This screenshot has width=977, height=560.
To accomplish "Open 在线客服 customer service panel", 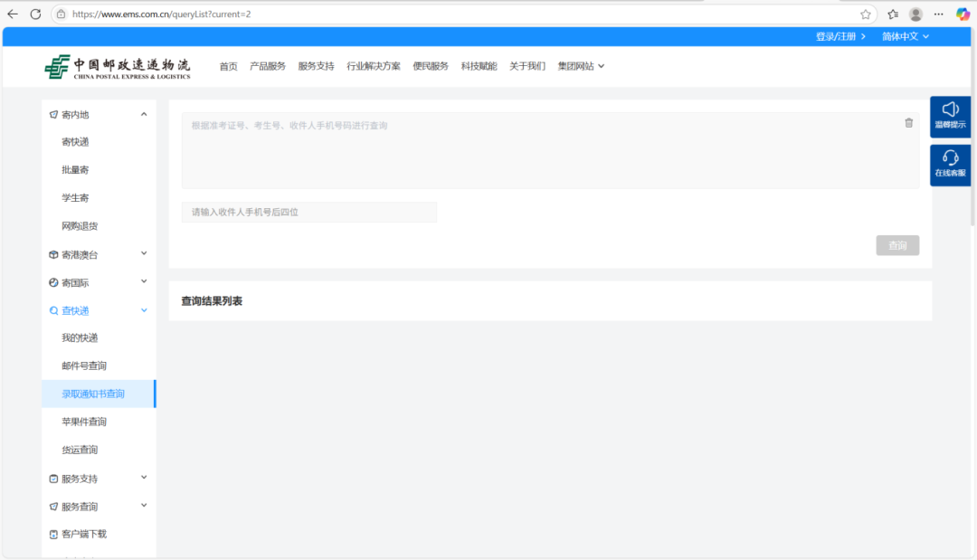I will (x=949, y=163).
